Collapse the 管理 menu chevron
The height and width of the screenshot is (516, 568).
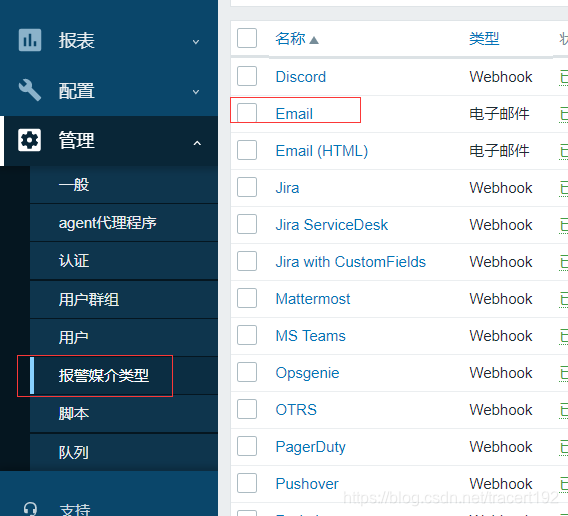click(197, 143)
